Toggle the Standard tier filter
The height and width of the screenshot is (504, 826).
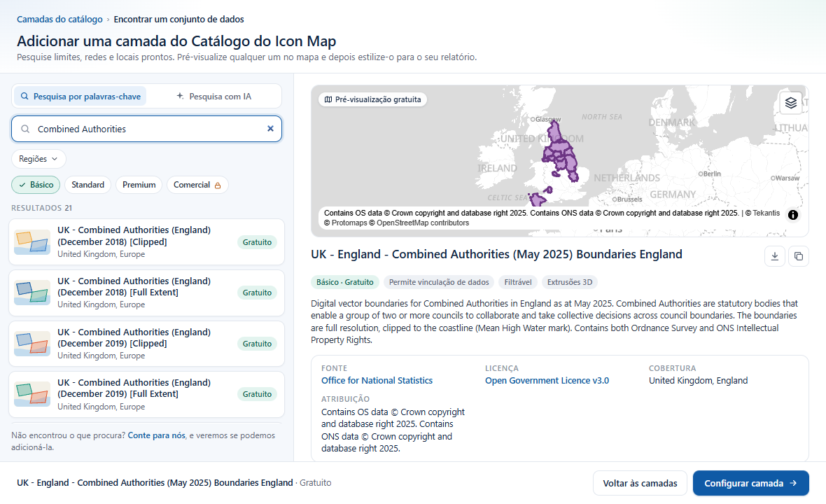tap(88, 185)
